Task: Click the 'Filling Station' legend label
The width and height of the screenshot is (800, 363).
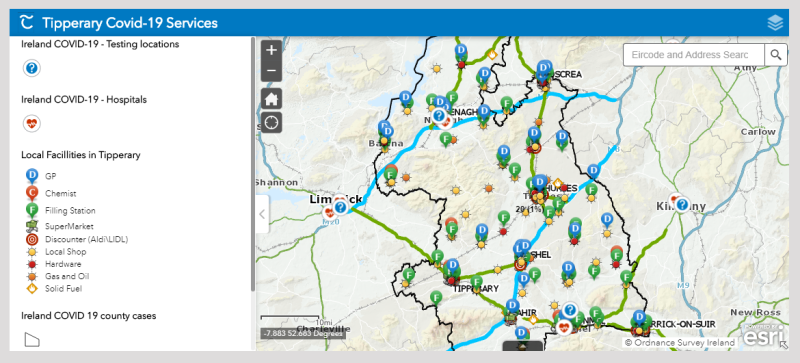Action: click(70, 210)
